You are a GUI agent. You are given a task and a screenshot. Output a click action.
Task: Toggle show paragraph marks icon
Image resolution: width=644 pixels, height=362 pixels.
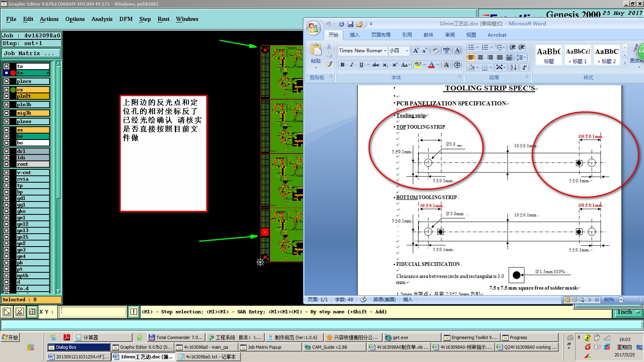tap(524, 67)
